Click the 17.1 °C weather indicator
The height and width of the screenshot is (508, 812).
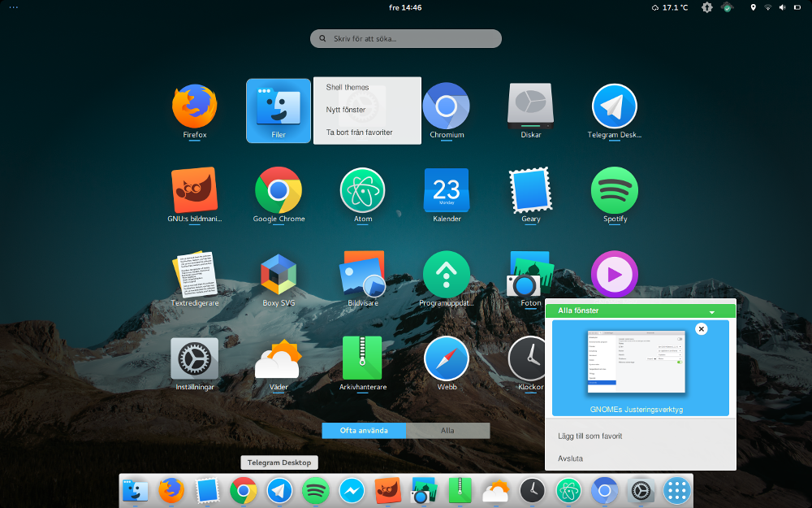point(670,7)
